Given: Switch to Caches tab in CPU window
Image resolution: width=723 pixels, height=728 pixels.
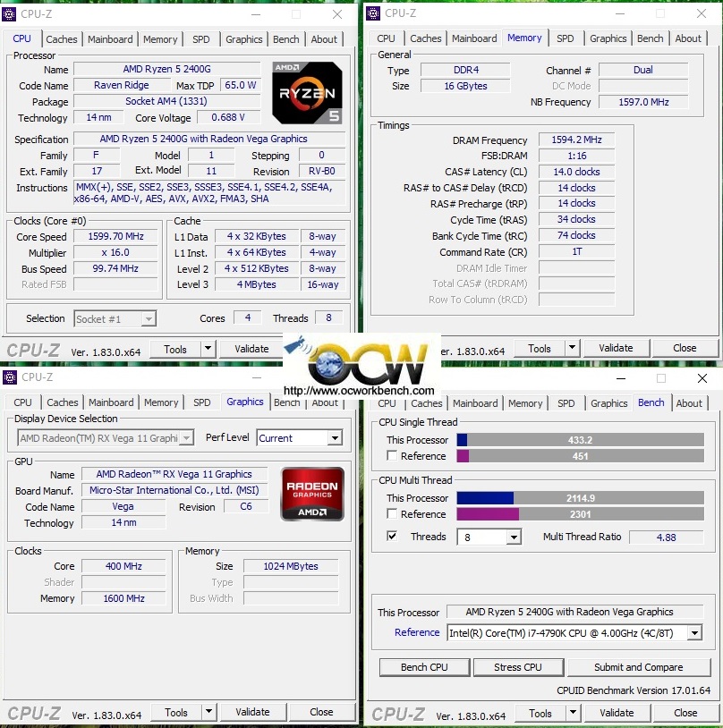Looking at the screenshot, I should (62, 39).
